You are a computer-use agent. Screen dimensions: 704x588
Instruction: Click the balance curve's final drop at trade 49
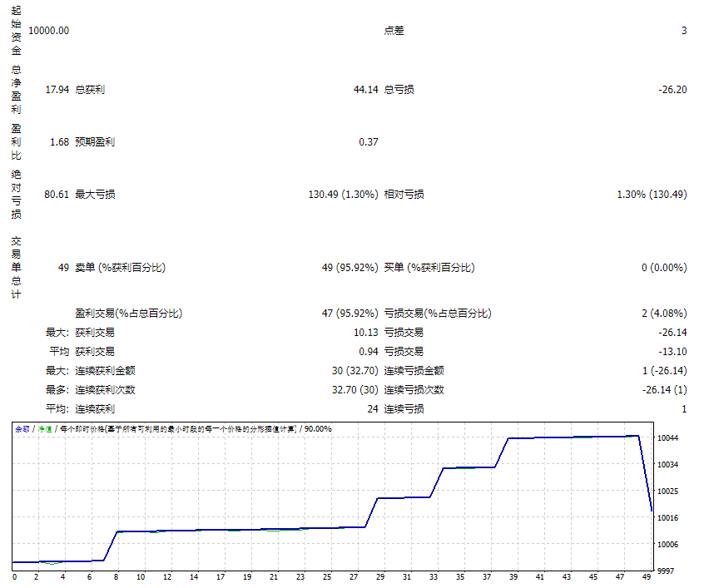[x=646, y=474]
